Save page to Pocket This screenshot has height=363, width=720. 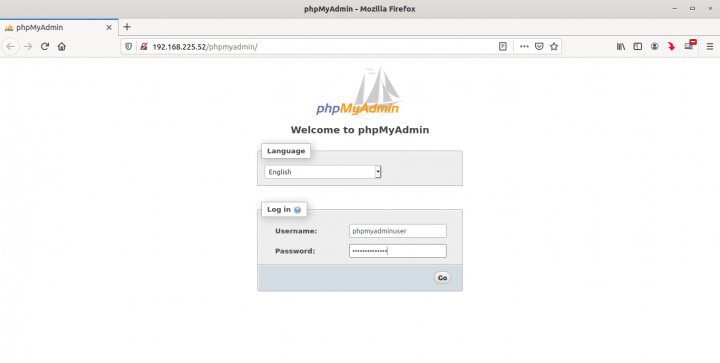click(x=539, y=46)
